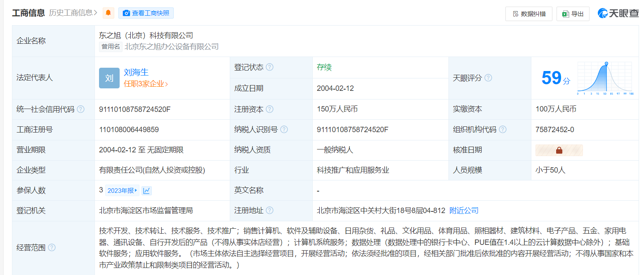Screen dimensions: 644x275
Task: Click the 工商信息 section heading
Action: (28, 13)
